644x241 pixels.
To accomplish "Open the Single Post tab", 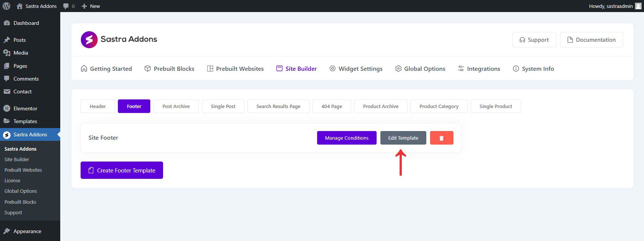I will [223, 106].
